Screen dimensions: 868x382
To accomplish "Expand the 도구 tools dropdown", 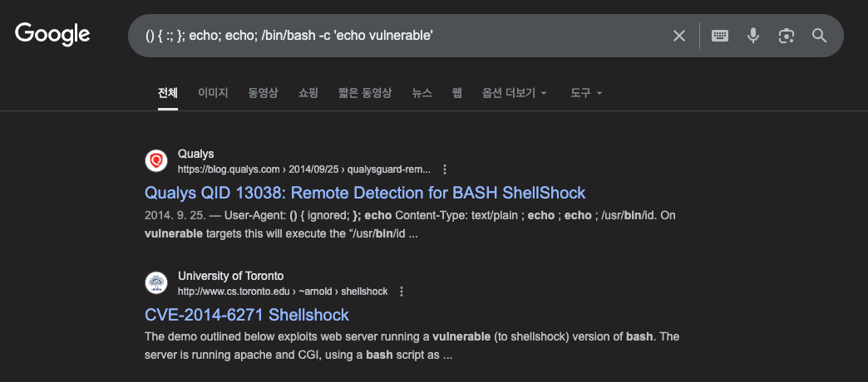I will click(x=586, y=93).
